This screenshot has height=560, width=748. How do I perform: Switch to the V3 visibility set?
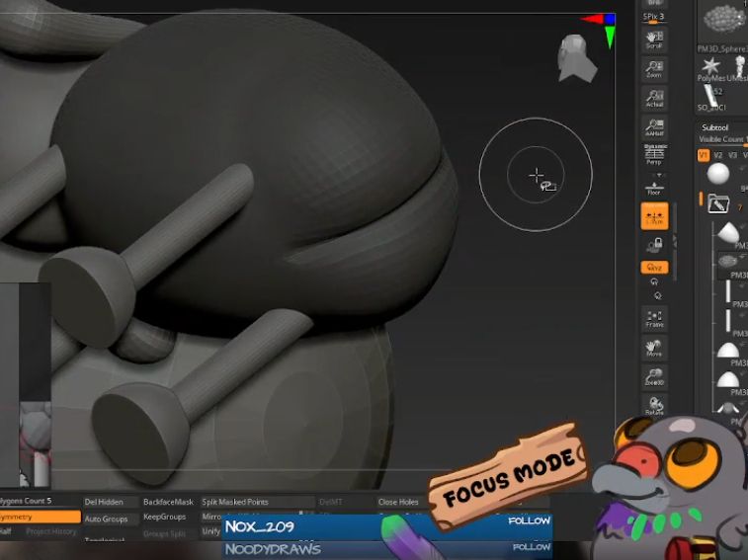click(733, 155)
